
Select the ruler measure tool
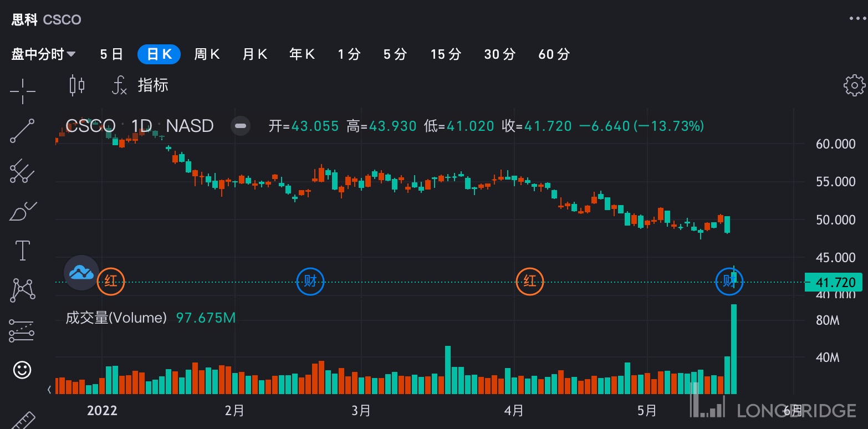[x=23, y=420]
